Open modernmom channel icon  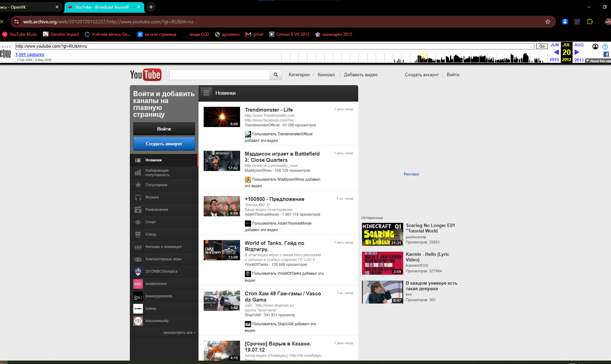tap(138, 284)
